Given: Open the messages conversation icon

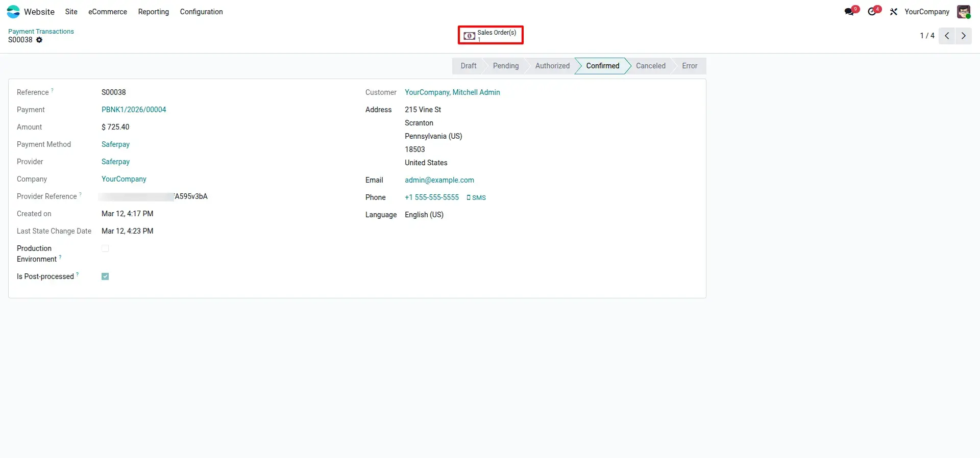Looking at the screenshot, I should coord(850,11).
